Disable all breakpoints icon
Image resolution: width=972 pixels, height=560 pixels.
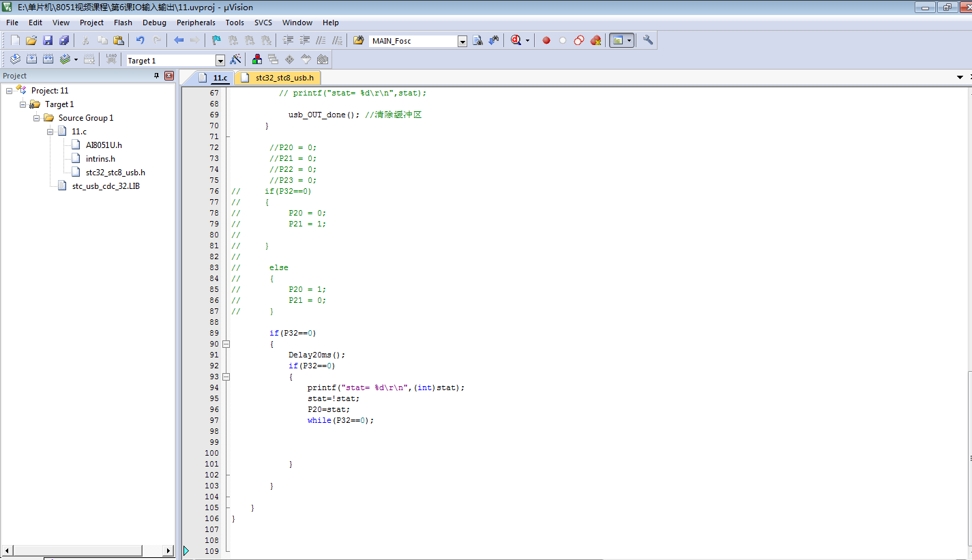[579, 40]
